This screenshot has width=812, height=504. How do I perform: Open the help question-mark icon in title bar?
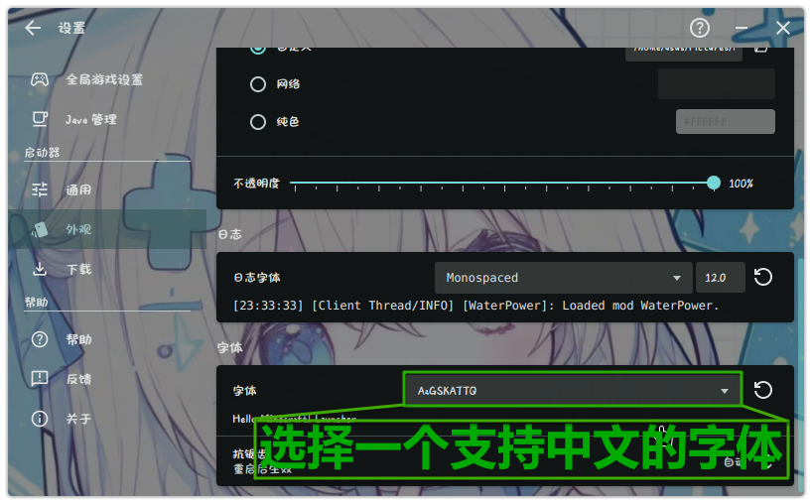[x=700, y=28]
